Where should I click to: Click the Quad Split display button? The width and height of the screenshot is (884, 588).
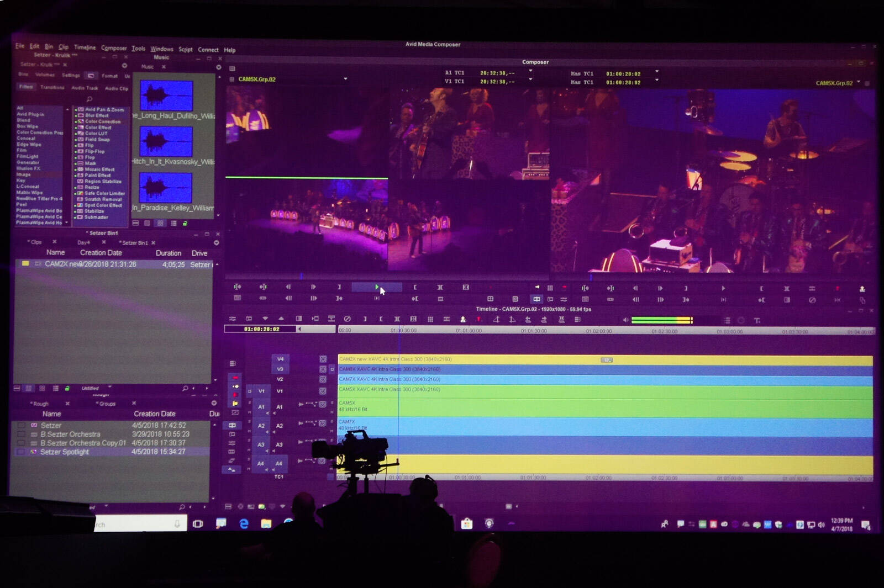(490, 299)
